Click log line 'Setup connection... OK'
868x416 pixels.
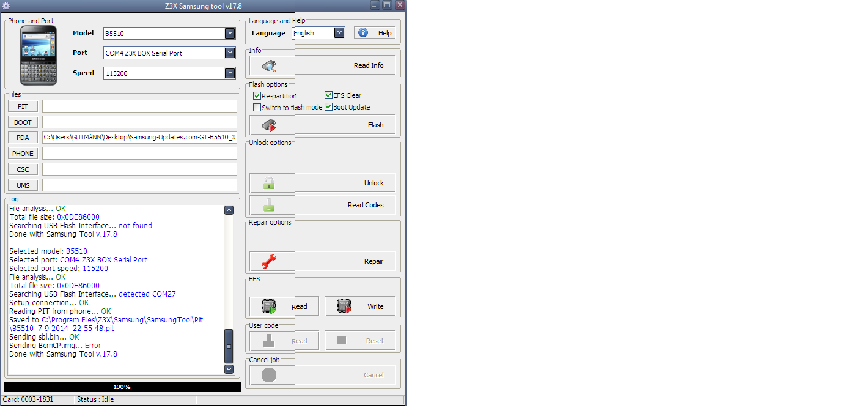49,303
